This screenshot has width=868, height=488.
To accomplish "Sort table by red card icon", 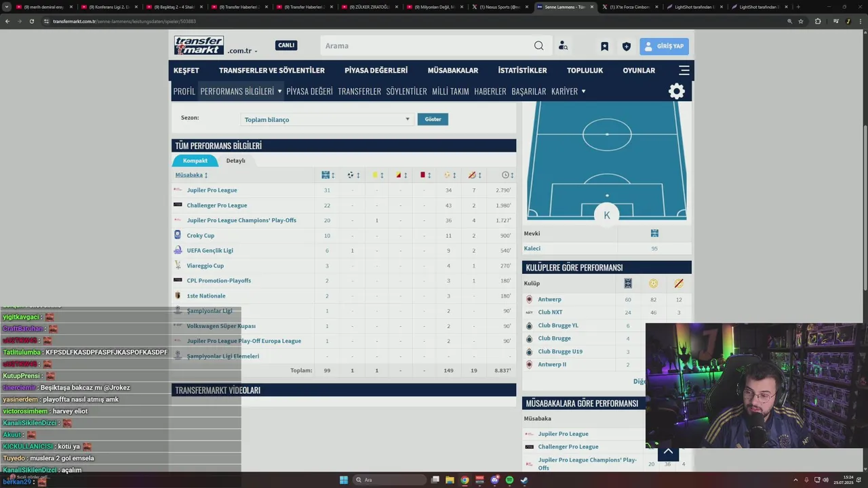I will (x=422, y=175).
